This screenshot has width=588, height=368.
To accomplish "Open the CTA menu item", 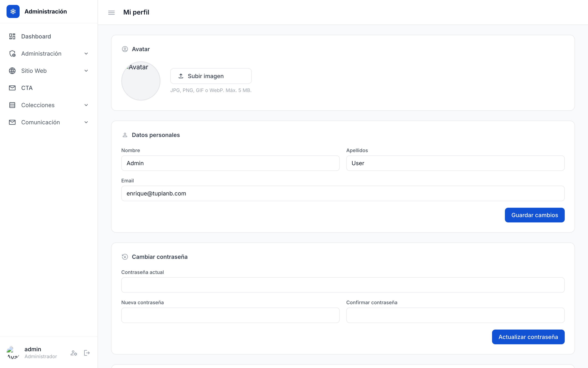I will point(49,88).
